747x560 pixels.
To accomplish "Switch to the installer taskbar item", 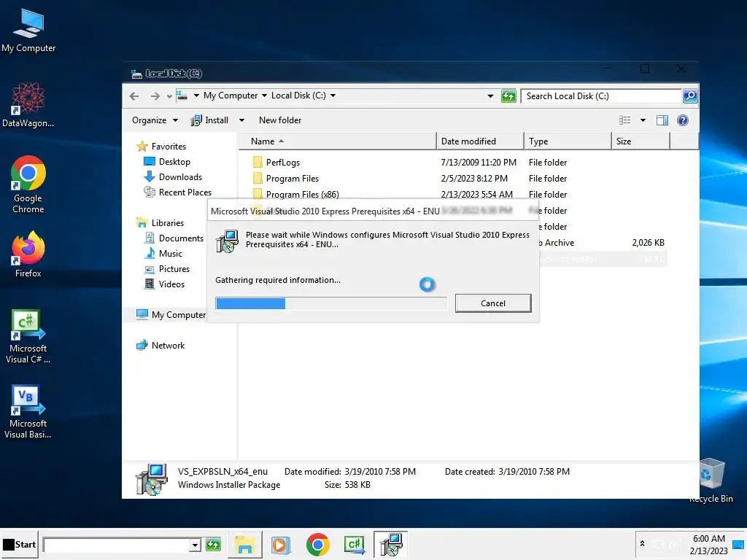I will coord(391,544).
